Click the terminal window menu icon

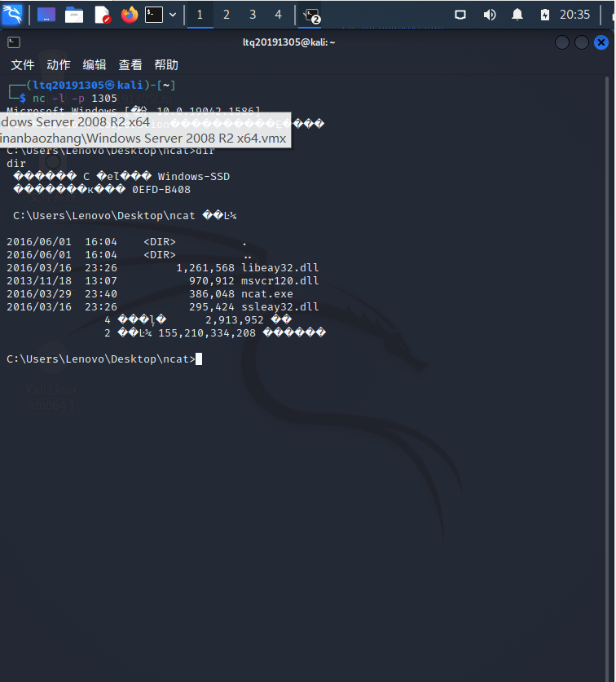tap(14, 42)
